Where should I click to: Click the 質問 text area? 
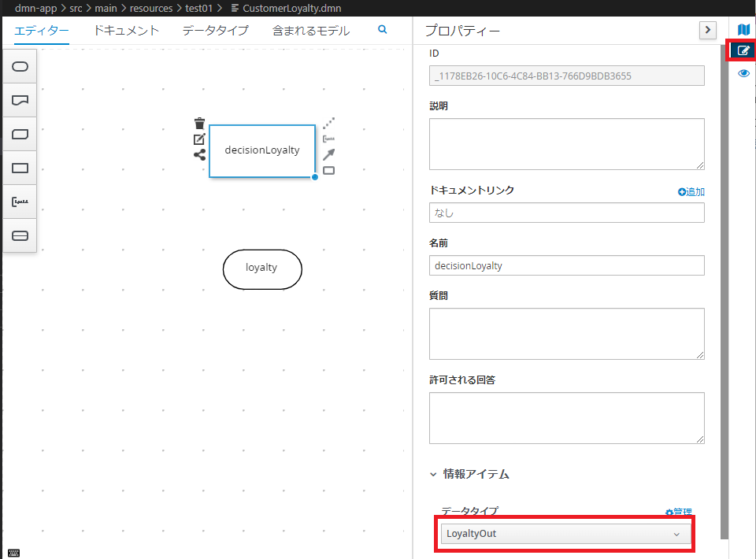click(x=566, y=334)
